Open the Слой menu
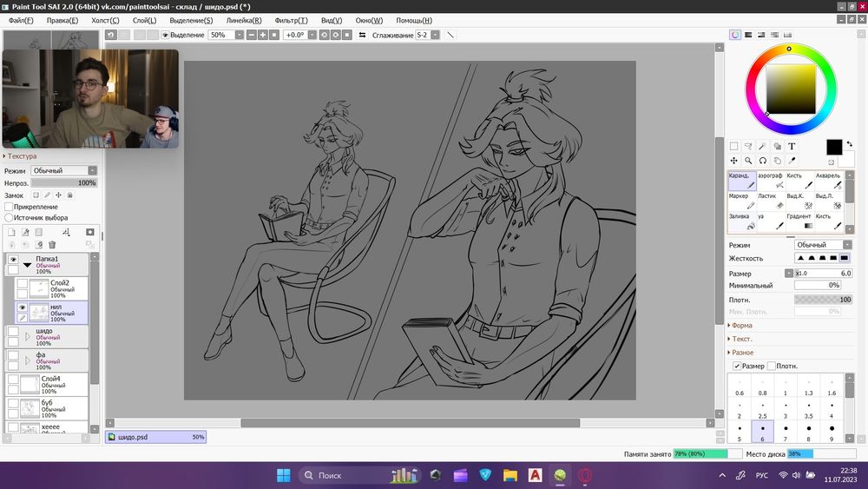The height and width of the screenshot is (489, 868). click(144, 21)
